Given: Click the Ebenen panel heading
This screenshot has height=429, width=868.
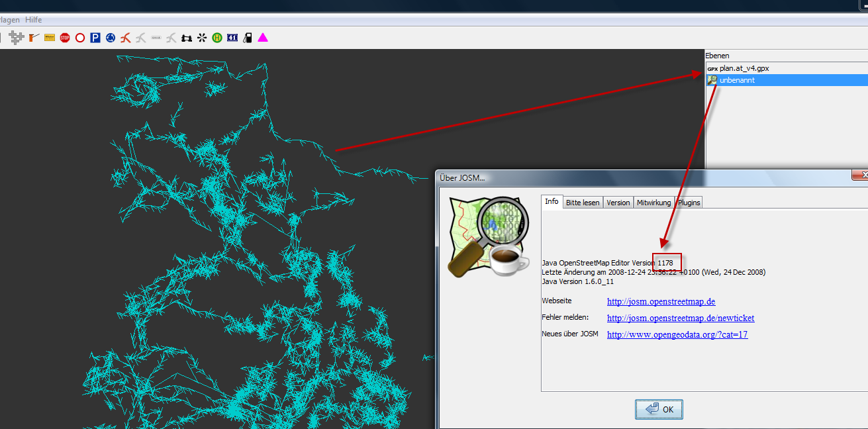Looking at the screenshot, I should coord(717,56).
